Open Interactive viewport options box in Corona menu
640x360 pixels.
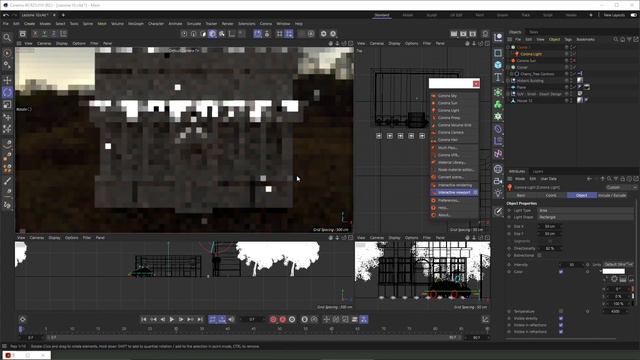pyautogui.click(x=475, y=192)
